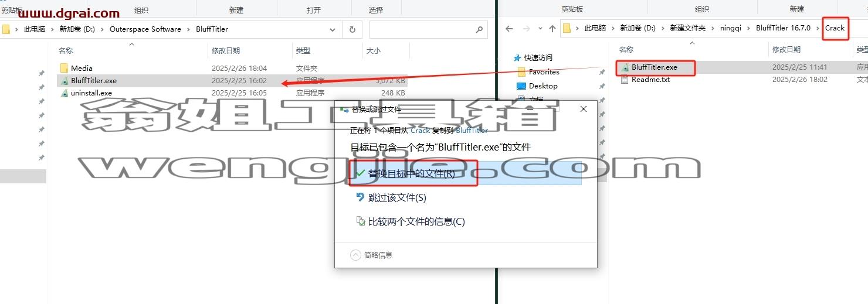Image resolution: width=868 pixels, height=304 pixels.
Task: Select Readme.txt file name
Action: (650, 80)
